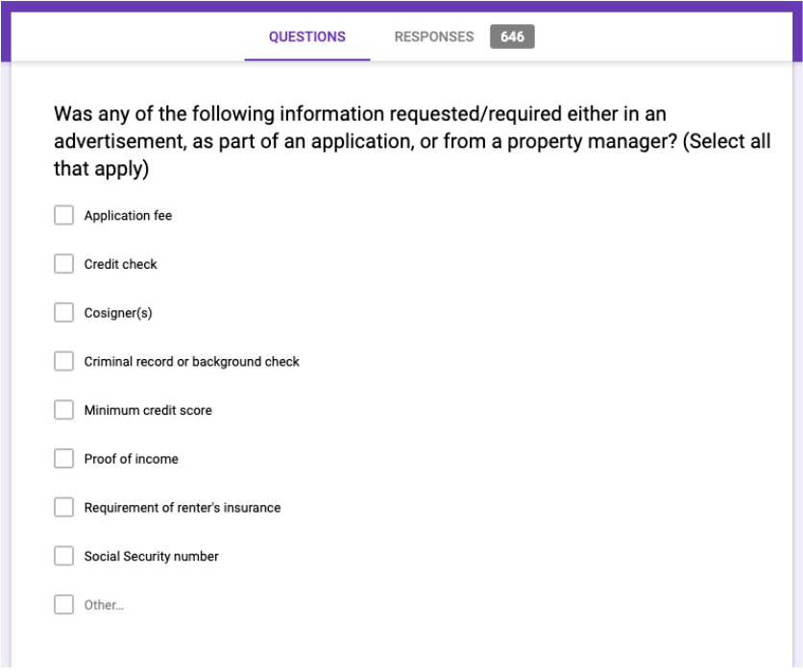
Task: Click the Application fee option label
Action: (128, 215)
